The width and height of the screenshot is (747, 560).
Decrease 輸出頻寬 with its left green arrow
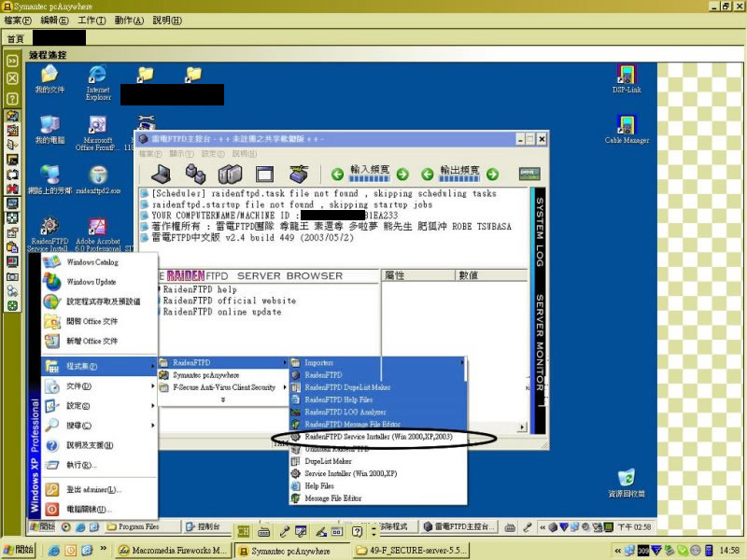[428, 175]
